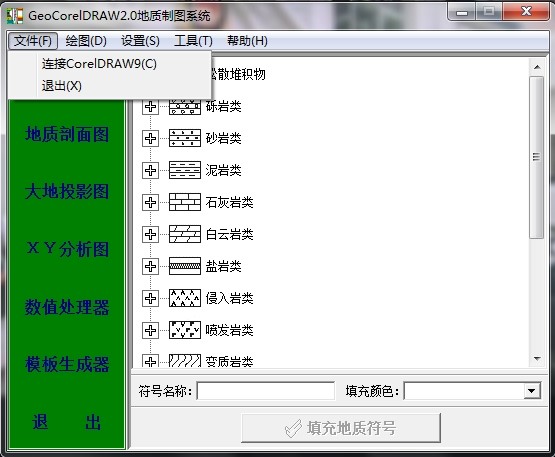This screenshot has height=457, width=555.
Task: Click the 变质岩类 pattern icon
Action: pos(185,360)
